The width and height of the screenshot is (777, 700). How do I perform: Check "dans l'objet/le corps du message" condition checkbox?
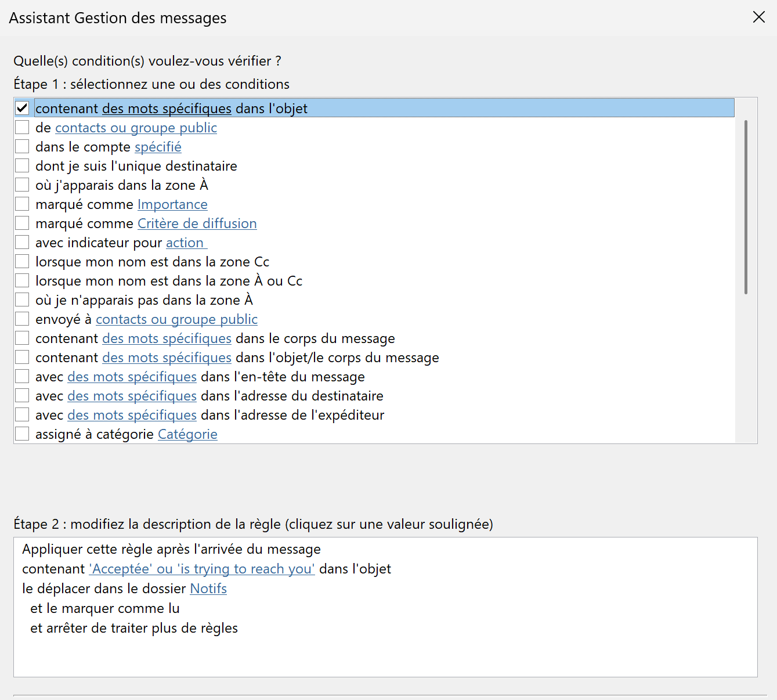pyautogui.click(x=22, y=357)
